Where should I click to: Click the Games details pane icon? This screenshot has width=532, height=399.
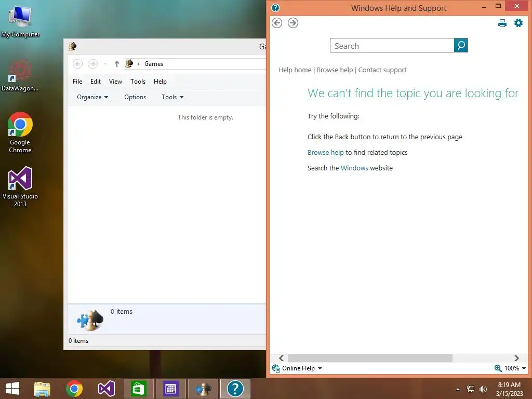click(x=90, y=320)
